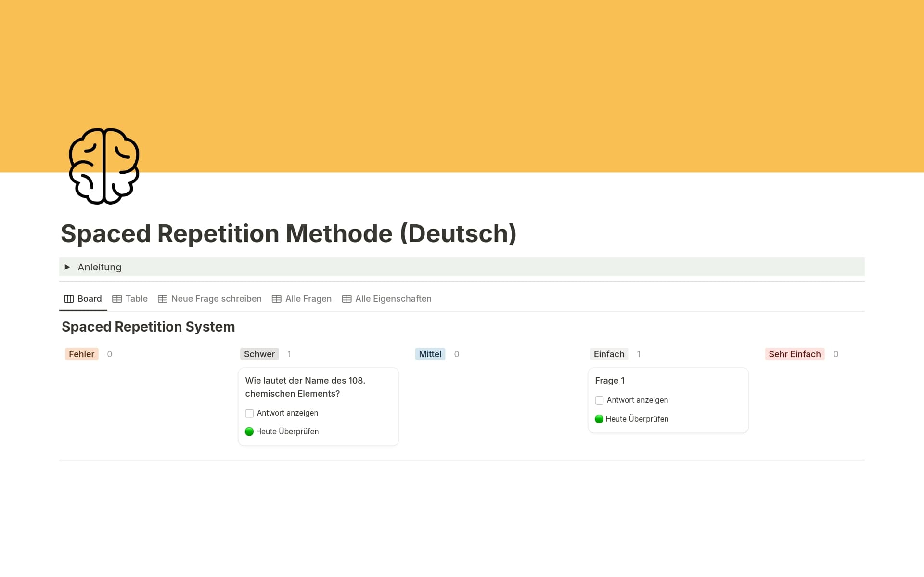Click the Alle Eigenschaften table icon

346,299
